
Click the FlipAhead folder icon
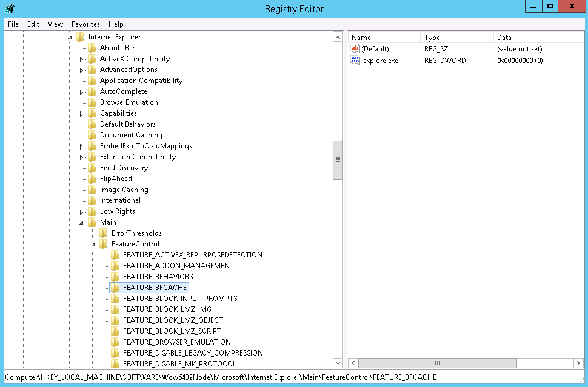pos(92,178)
